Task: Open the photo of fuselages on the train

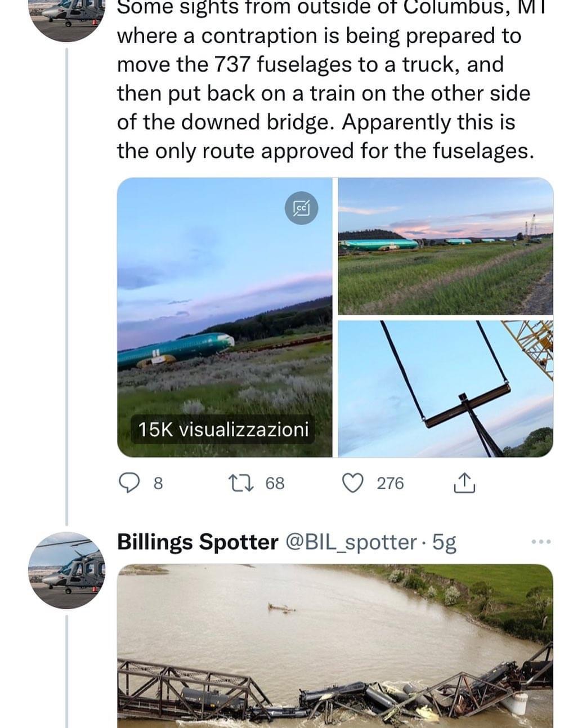Action: point(445,246)
